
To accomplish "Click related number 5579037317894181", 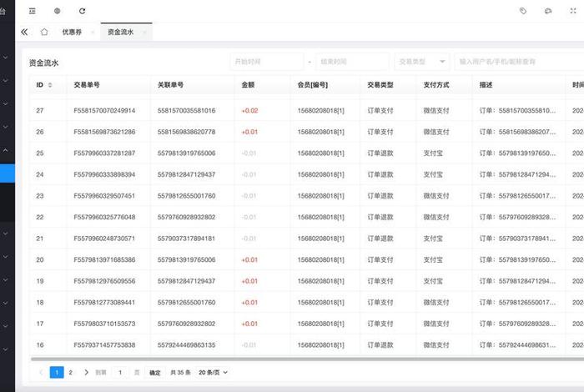I will tap(186, 239).
